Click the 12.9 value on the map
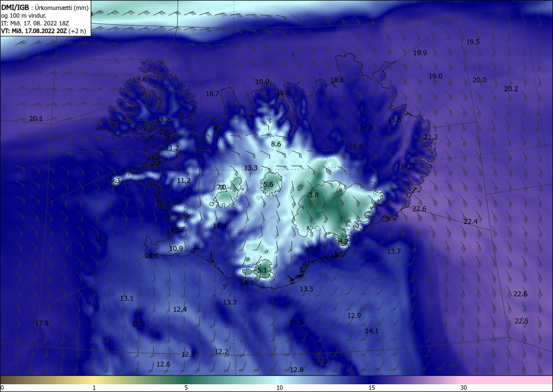This screenshot has width=553, height=392. [x=354, y=316]
